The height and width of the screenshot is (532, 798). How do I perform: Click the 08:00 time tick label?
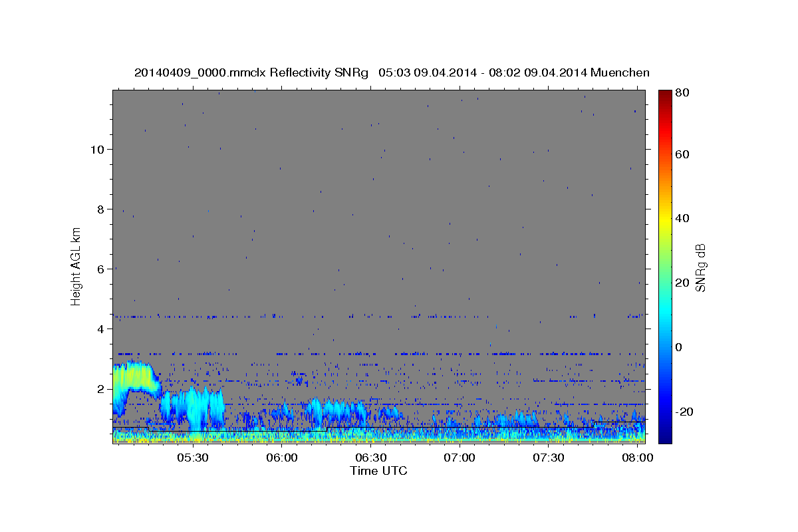tap(637, 458)
